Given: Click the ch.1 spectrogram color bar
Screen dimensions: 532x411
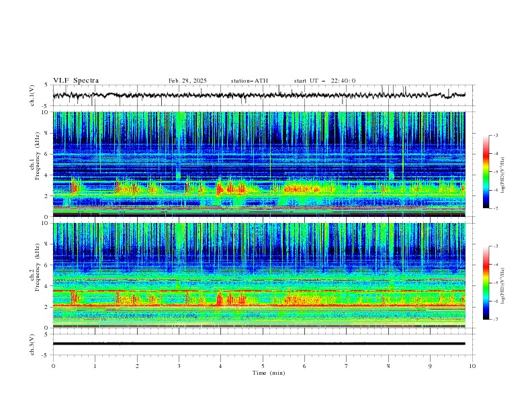Looking at the screenshot, I should click(x=486, y=172).
